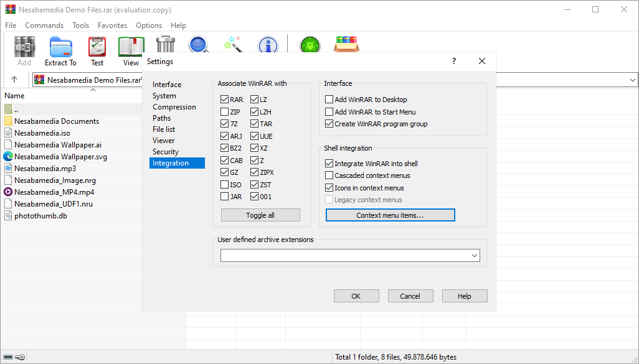639x364 pixels.
Task: Click the Info toolbar icon
Action: pos(268,45)
